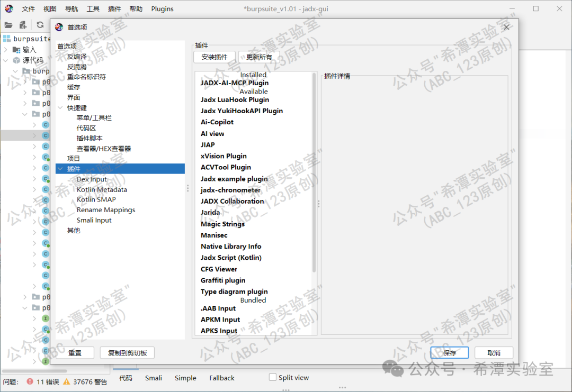Click the refresh/reload toolbar icon
The height and width of the screenshot is (392, 572).
pos(39,24)
